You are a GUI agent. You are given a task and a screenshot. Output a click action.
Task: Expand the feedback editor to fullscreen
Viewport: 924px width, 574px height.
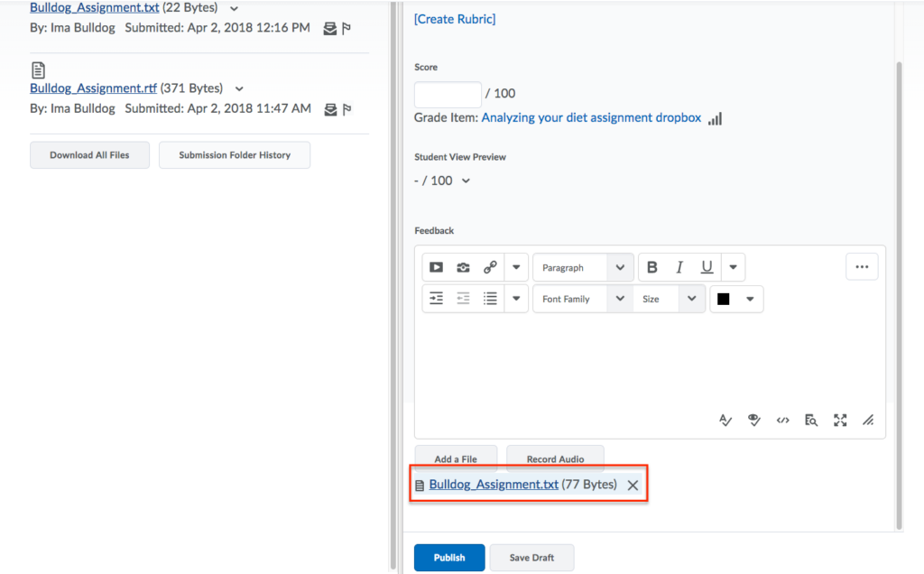tap(840, 420)
